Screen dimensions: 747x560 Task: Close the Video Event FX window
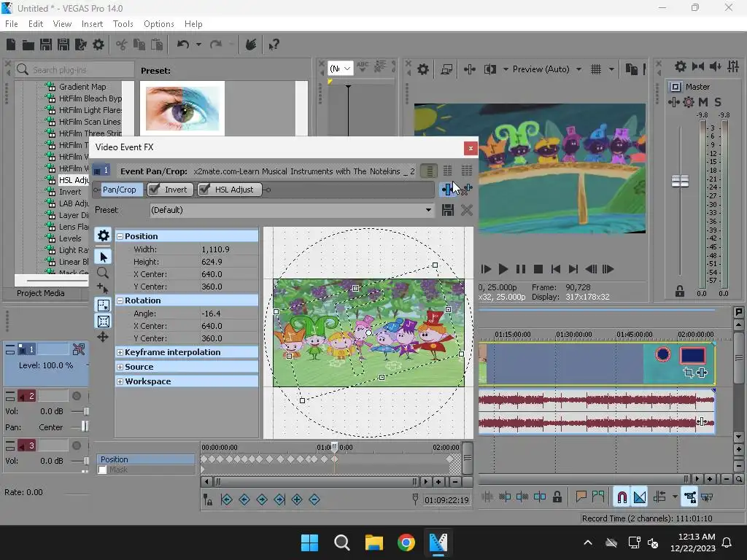click(x=471, y=148)
